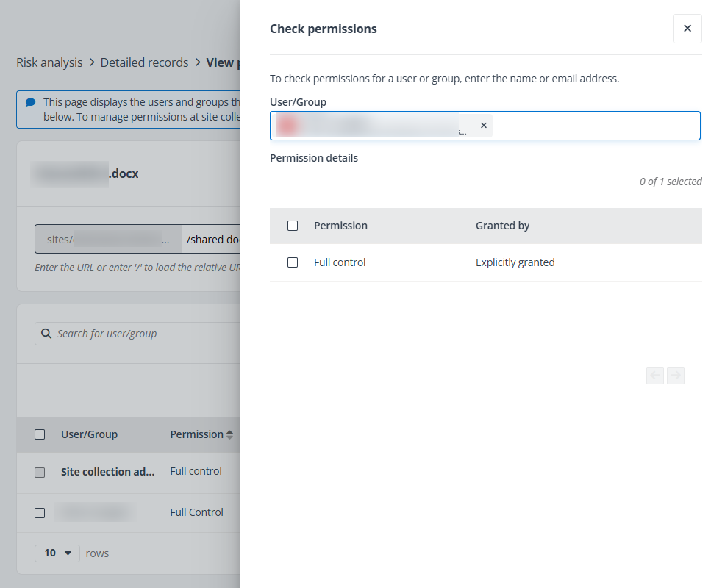Remove the selected user via the x icon
The image size is (725, 588).
click(x=483, y=125)
